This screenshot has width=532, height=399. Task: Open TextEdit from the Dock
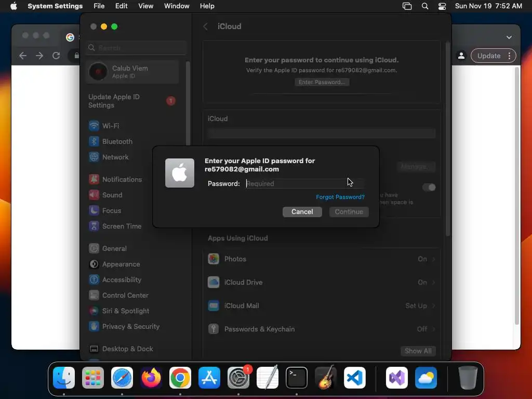click(268, 378)
